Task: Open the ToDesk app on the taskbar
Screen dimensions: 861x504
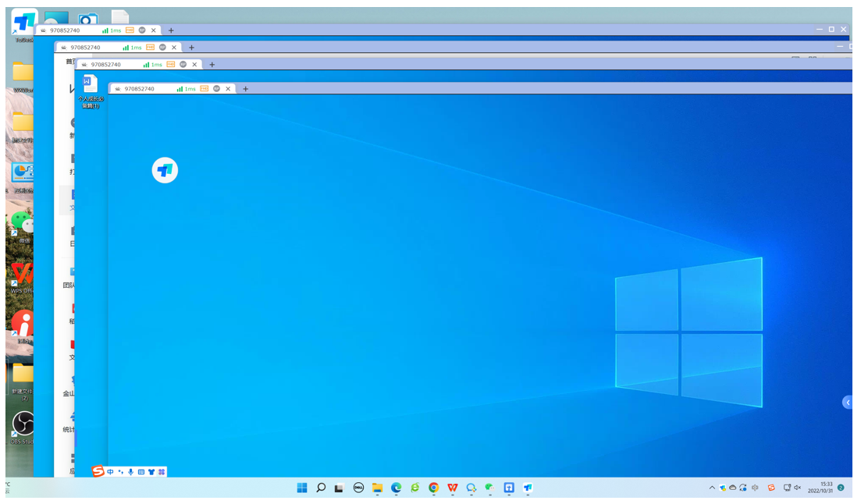Action: (x=528, y=488)
